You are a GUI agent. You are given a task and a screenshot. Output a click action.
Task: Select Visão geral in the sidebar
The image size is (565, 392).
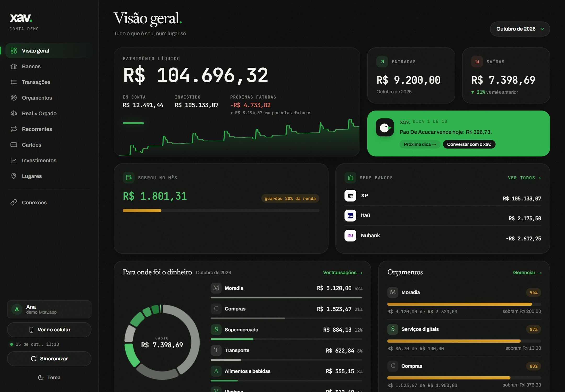pyautogui.click(x=49, y=51)
